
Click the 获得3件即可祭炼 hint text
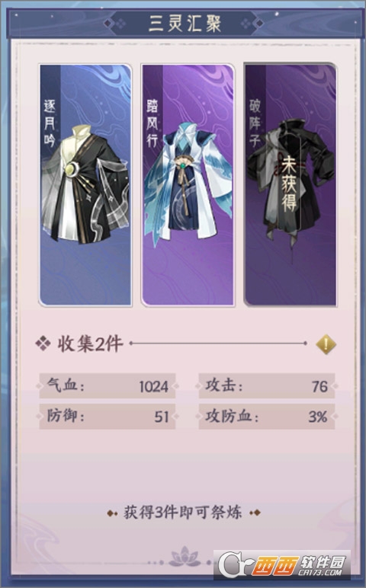(x=183, y=513)
